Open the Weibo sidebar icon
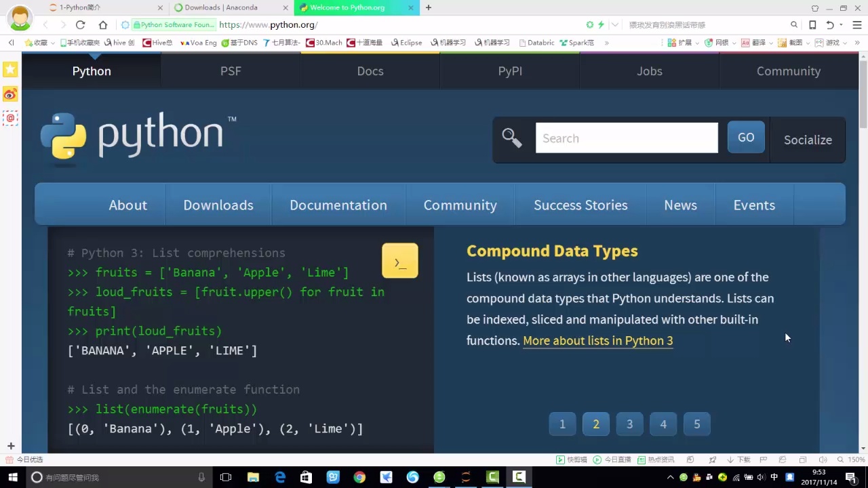The width and height of the screenshot is (868, 488). [x=10, y=94]
